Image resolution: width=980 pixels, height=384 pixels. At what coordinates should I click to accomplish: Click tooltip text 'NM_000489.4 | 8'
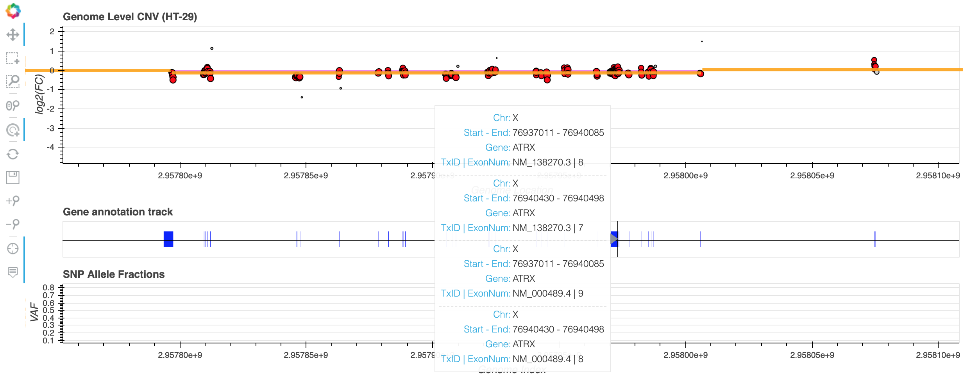(x=548, y=359)
